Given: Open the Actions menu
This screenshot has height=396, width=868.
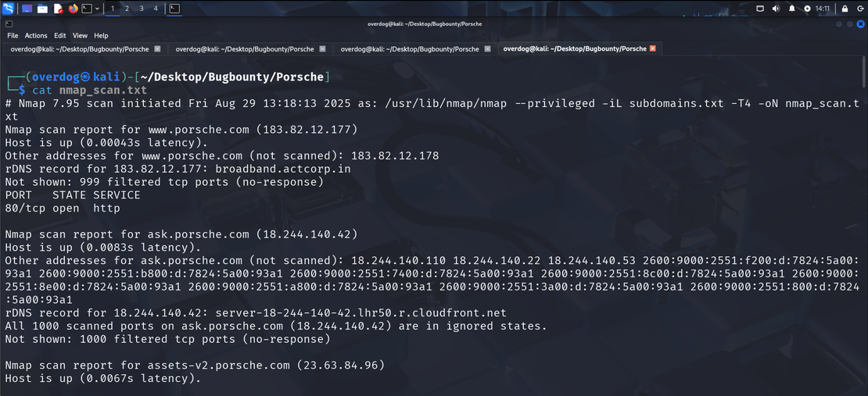Looking at the screenshot, I should [36, 35].
